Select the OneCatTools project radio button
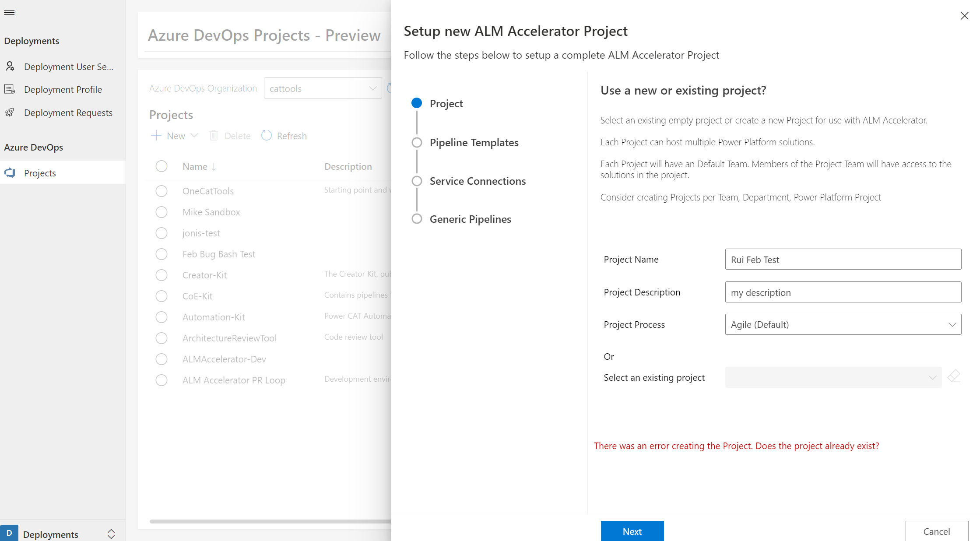This screenshot has height=541, width=980. point(162,191)
